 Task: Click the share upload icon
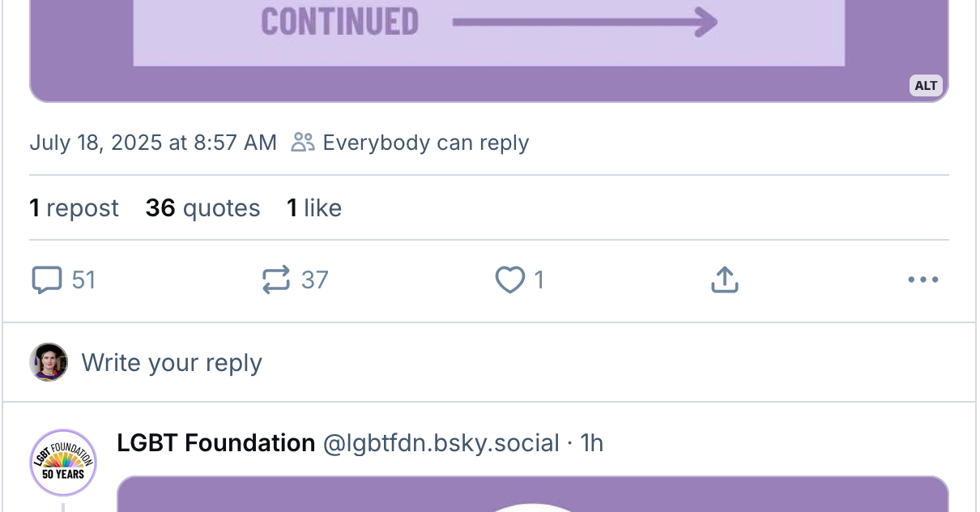(725, 280)
